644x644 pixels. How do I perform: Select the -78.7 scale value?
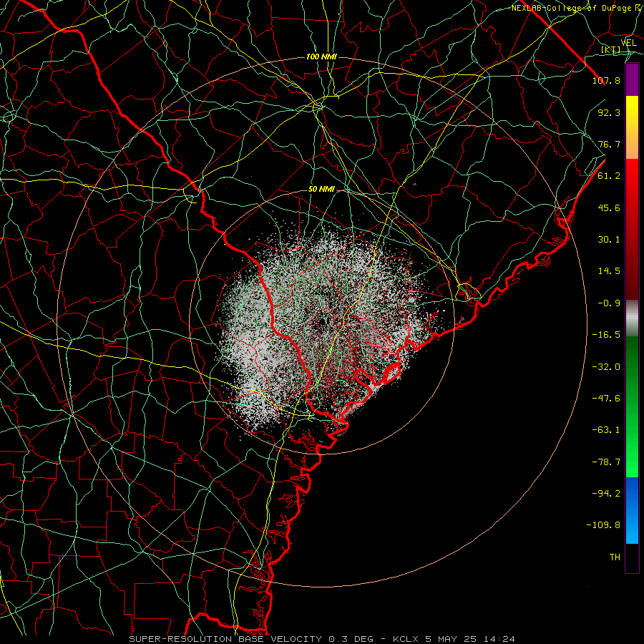click(x=606, y=462)
